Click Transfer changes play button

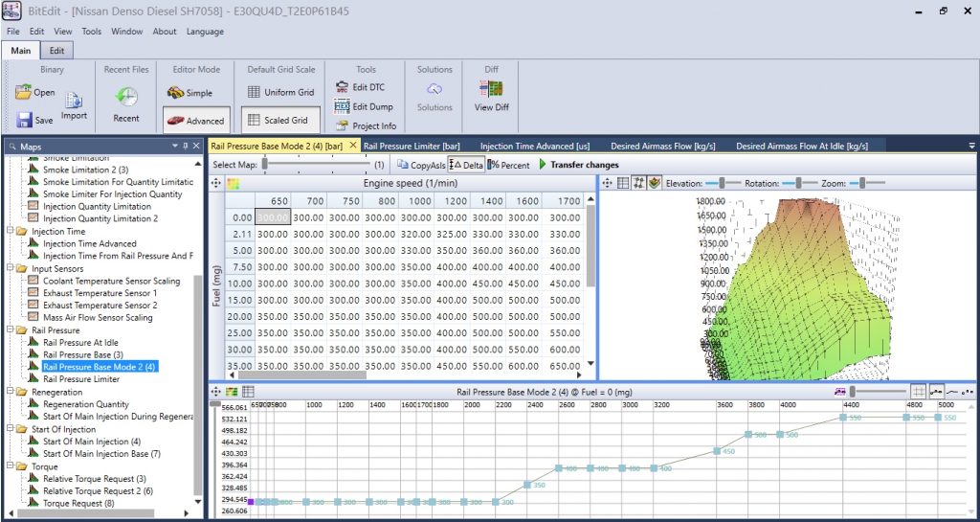pyautogui.click(x=543, y=165)
